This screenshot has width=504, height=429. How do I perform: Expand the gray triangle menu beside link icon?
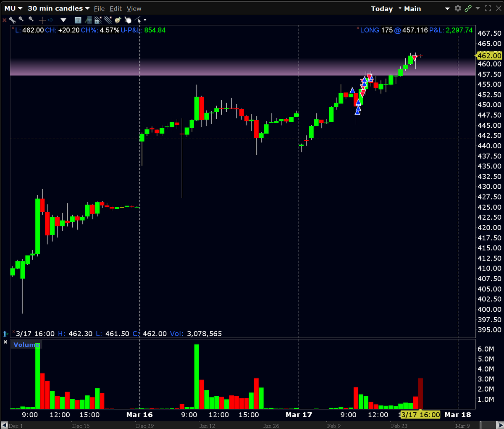pos(478,8)
